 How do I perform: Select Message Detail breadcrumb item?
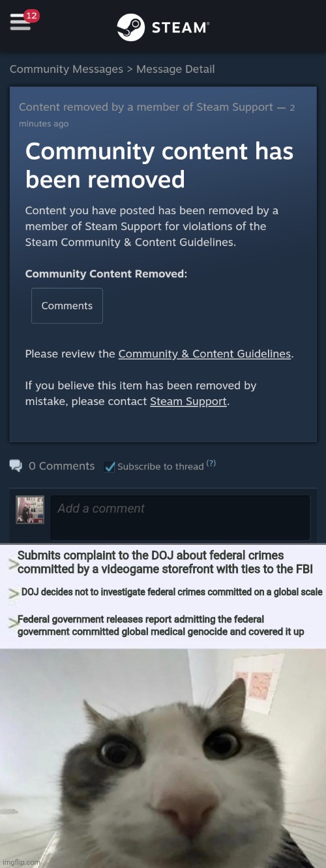[x=175, y=69]
